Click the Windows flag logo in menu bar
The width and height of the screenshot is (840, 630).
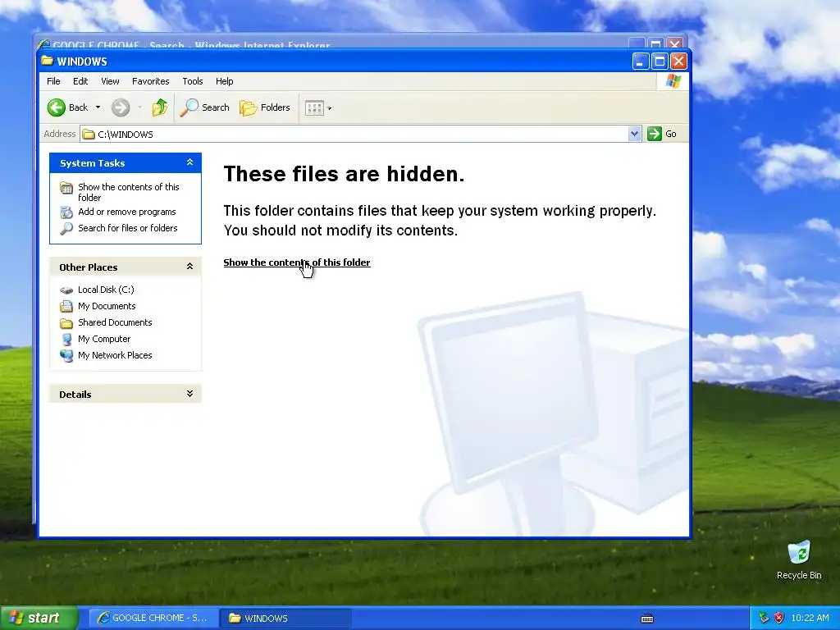pyautogui.click(x=673, y=81)
